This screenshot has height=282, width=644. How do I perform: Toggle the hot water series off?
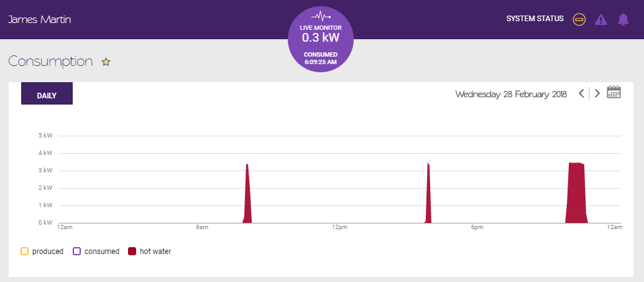tap(132, 251)
